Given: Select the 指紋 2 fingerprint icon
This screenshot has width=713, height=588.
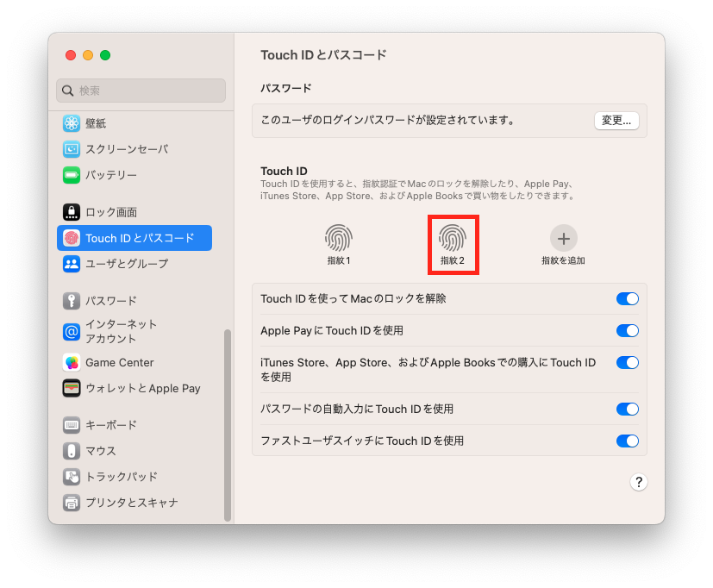Looking at the screenshot, I should pos(453,238).
